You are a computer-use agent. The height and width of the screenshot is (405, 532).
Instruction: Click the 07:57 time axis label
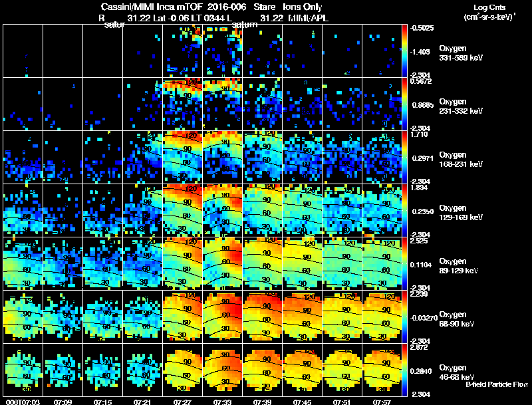pyautogui.click(x=382, y=402)
